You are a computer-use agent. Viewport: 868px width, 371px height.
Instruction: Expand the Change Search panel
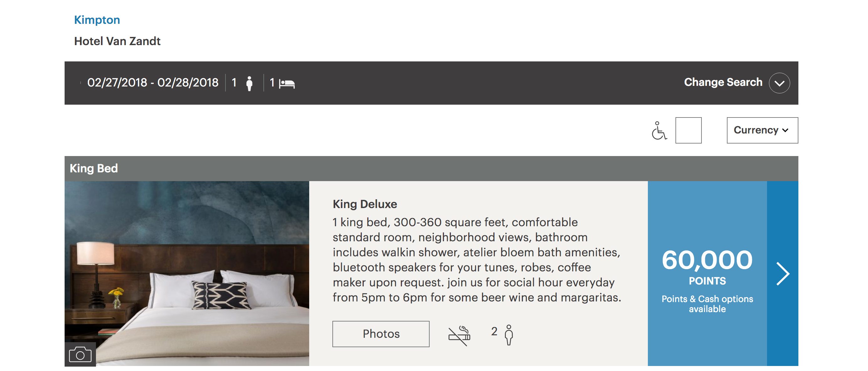(723, 82)
